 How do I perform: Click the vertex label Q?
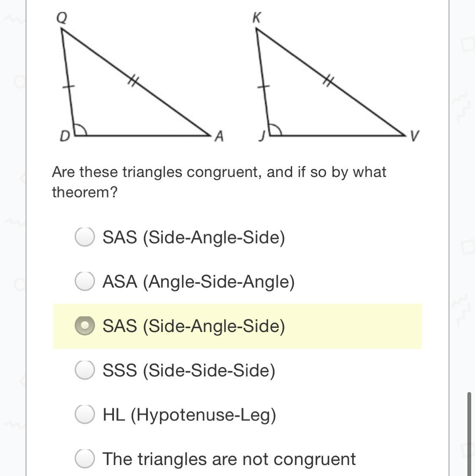pyautogui.click(x=61, y=18)
